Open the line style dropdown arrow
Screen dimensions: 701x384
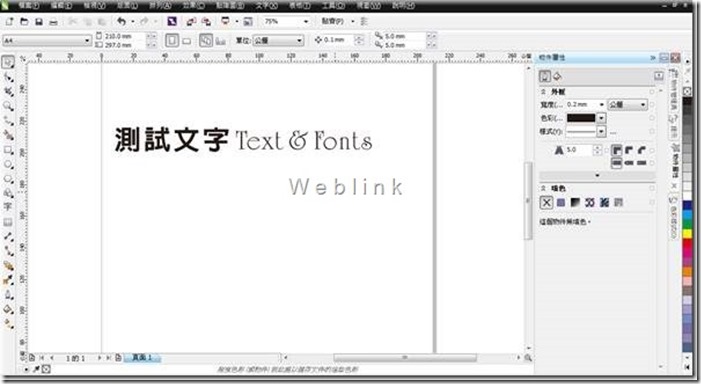(601, 131)
